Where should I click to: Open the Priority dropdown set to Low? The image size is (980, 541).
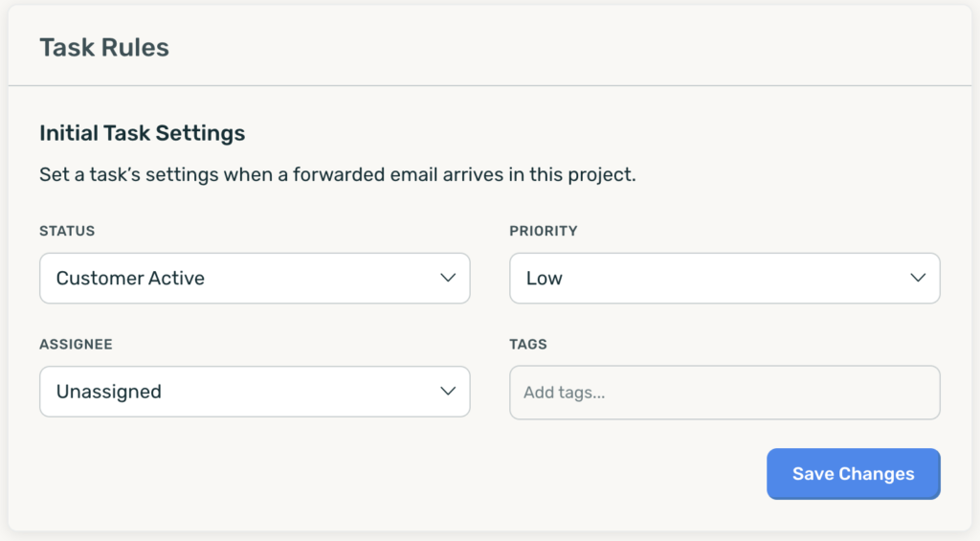point(724,279)
